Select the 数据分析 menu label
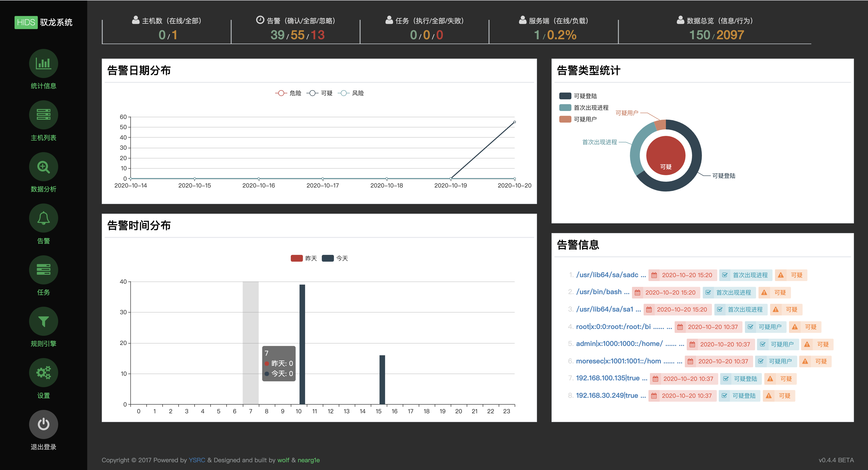The height and width of the screenshot is (470, 868). tap(43, 189)
